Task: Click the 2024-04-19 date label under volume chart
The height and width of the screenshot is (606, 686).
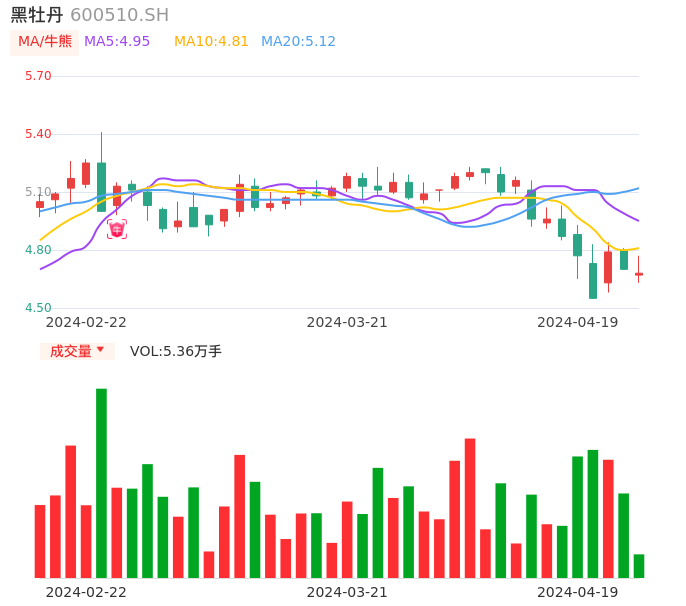Action: point(578,592)
